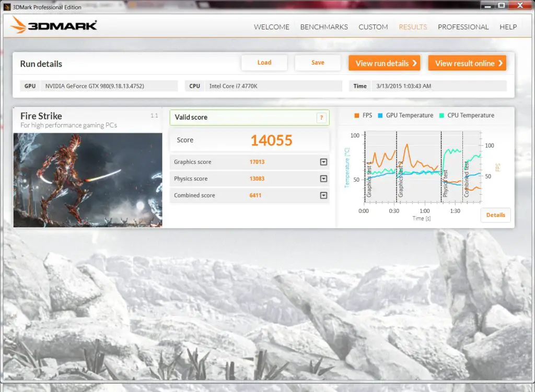
Task: Click the GPU field label
Action: click(x=30, y=86)
